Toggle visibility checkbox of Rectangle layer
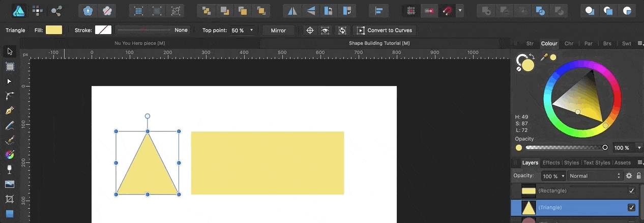Screen dimensions: 644x223 point(632,190)
